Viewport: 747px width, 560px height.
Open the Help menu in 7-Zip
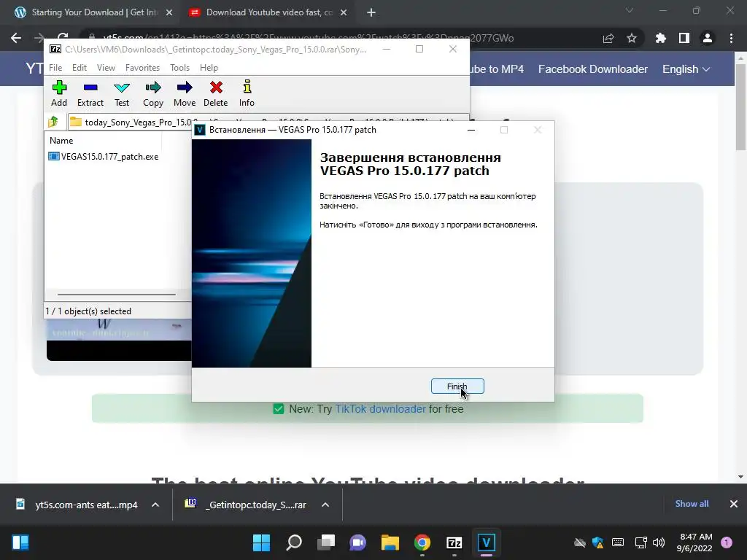(x=209, y=68)
